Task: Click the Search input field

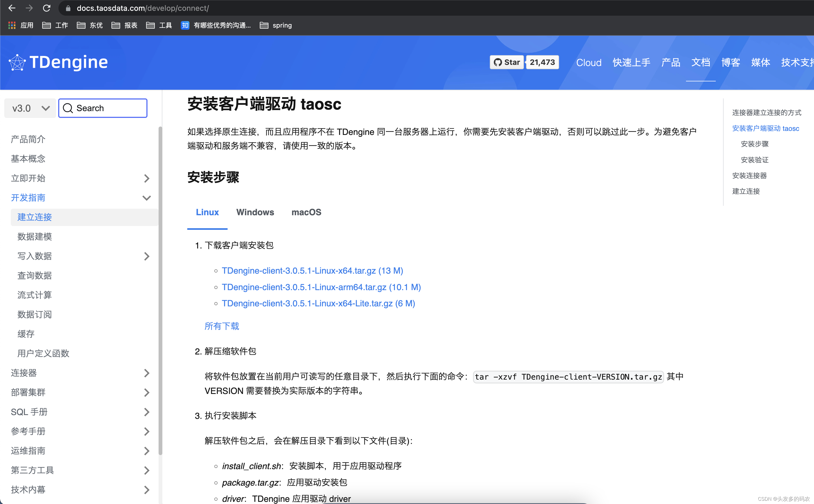Action: [103, 108]
